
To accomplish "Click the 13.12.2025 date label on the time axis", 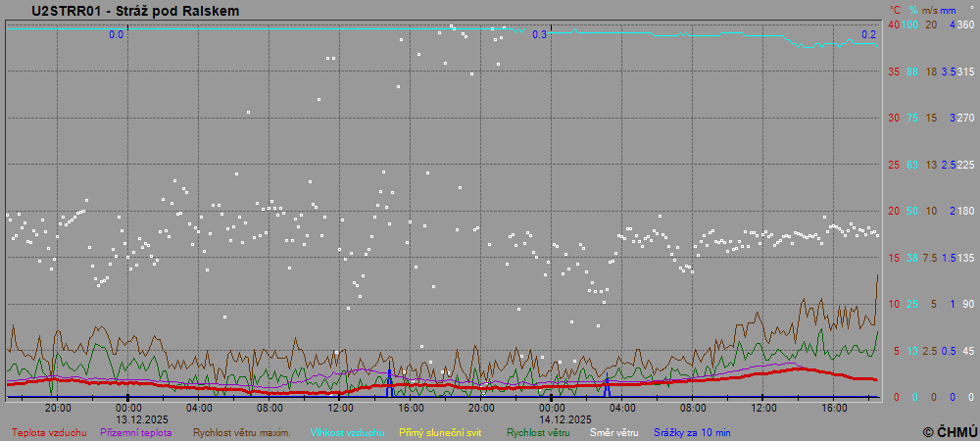I will point(129,418).
